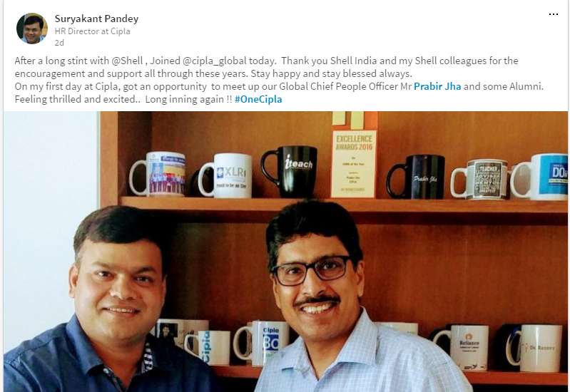570x392 pixels.
Task: Click the '2d' post timestamp
Action: [59, 43]
